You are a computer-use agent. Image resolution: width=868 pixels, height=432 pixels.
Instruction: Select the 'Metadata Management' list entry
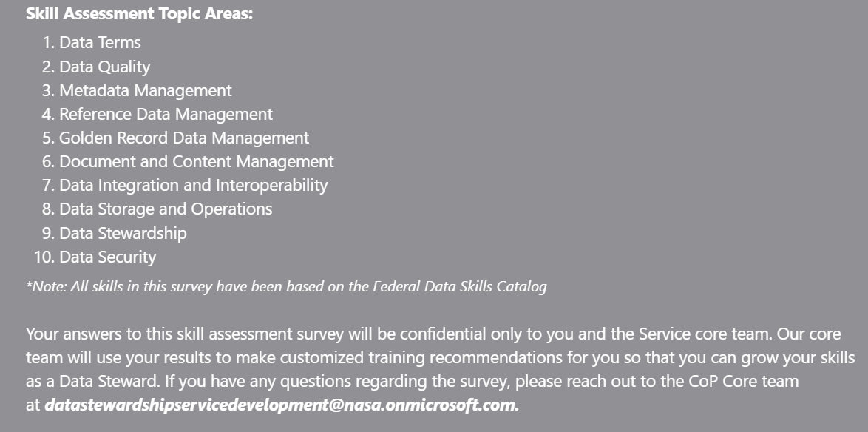pos(145,90)
